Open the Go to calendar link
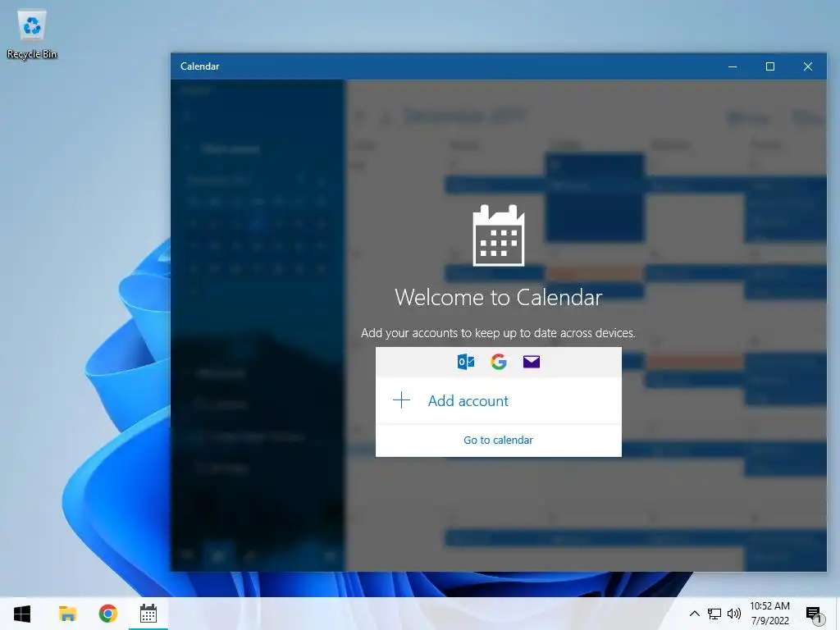 coord(498,440)
